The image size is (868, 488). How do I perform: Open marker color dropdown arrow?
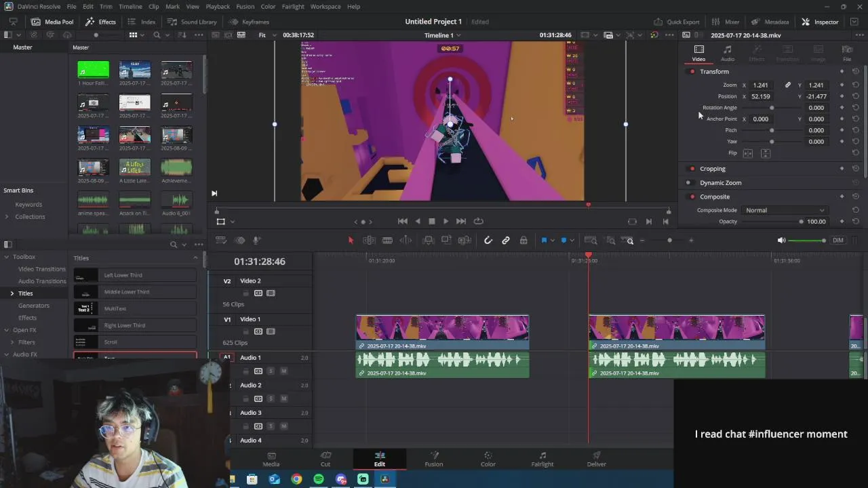click(572, 241)
